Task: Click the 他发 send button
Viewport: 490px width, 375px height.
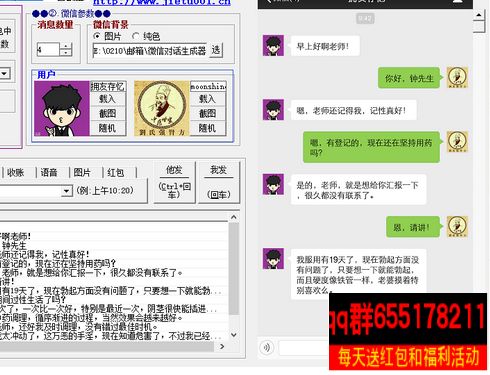Action: point(174,182)
